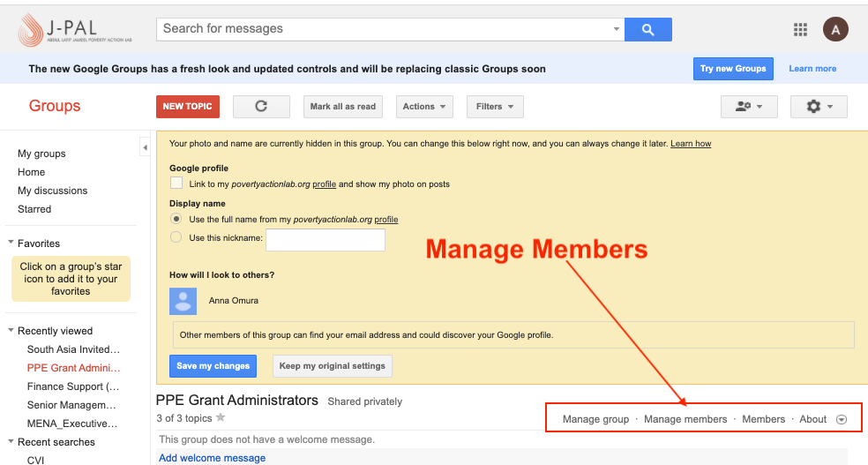Click the Groups heading
868x465 pixels.
(x=55, y=106)
